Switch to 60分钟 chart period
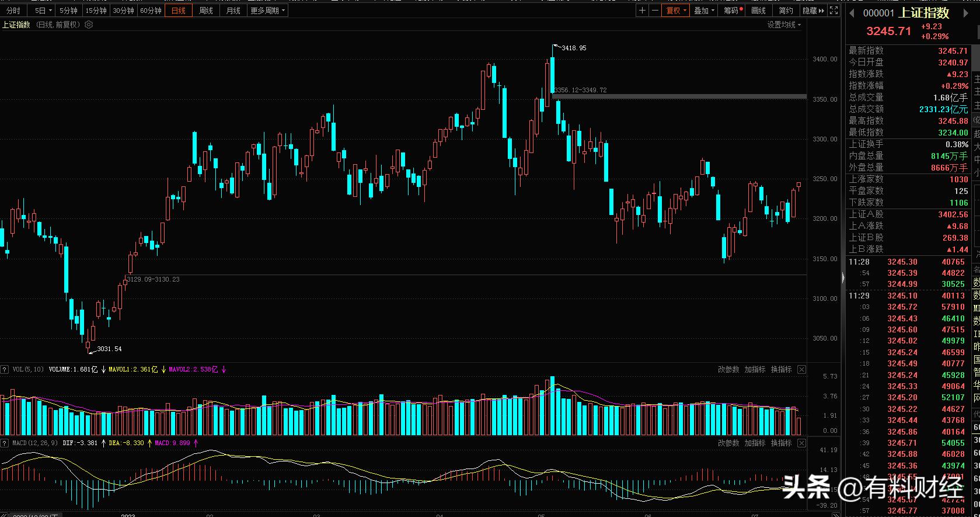The height and width of the screenshot is (517, 980). pyautogui.click(x=151, y=11)
